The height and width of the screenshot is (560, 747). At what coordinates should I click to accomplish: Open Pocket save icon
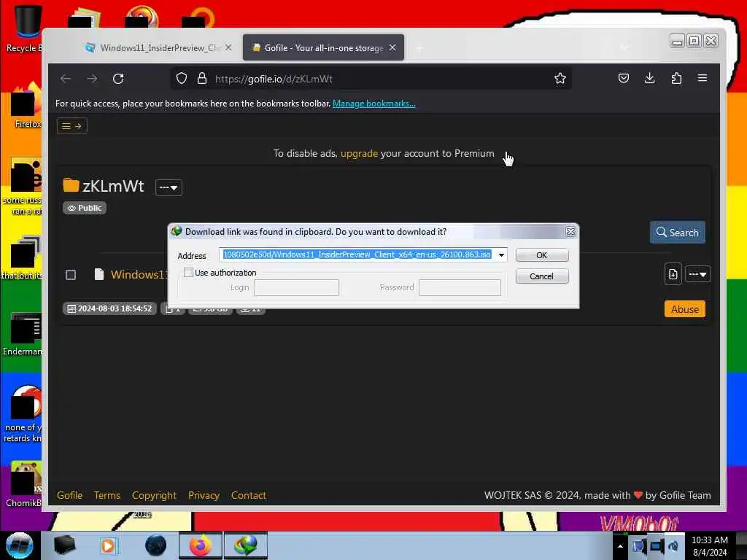point(624,78)
